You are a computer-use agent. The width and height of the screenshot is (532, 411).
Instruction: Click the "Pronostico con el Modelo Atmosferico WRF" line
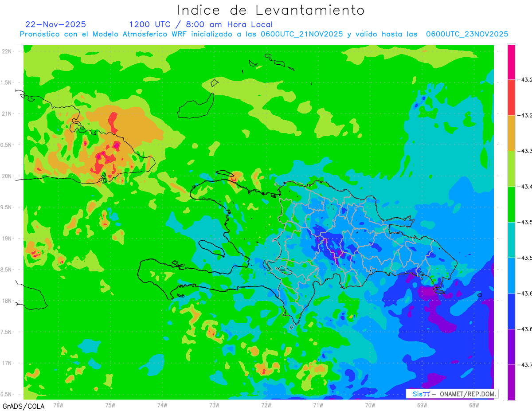(x=264, y=34)
